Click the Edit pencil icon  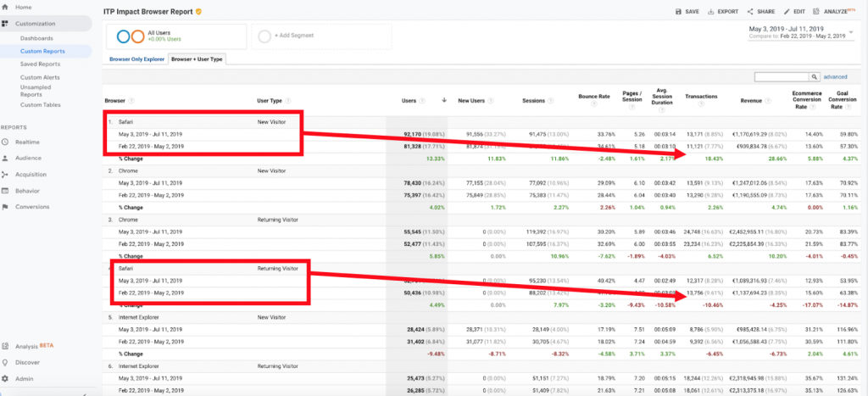point(787,12)
